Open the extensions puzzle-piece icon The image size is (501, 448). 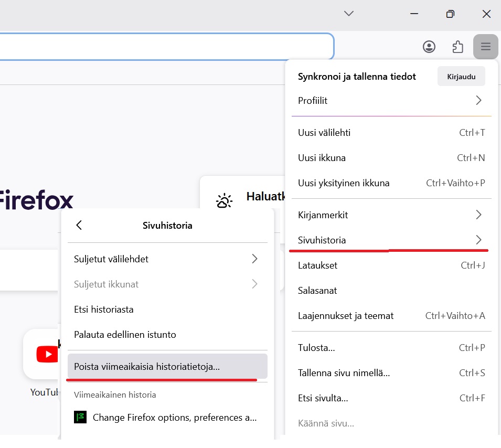[457, 47]
